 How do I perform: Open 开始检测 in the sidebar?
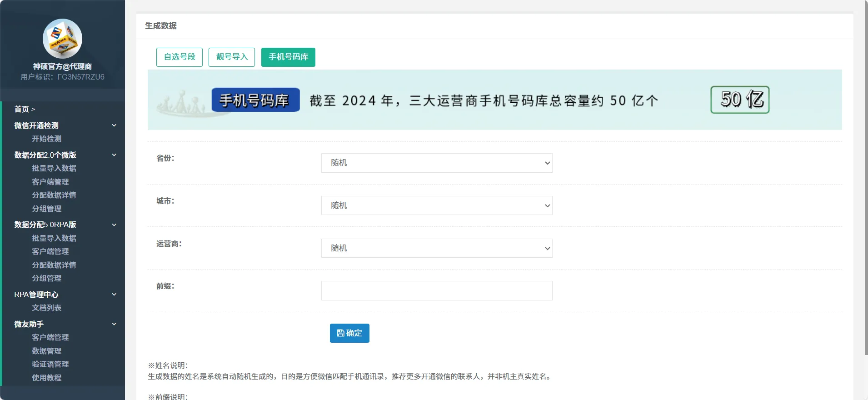tap(46, 139)
